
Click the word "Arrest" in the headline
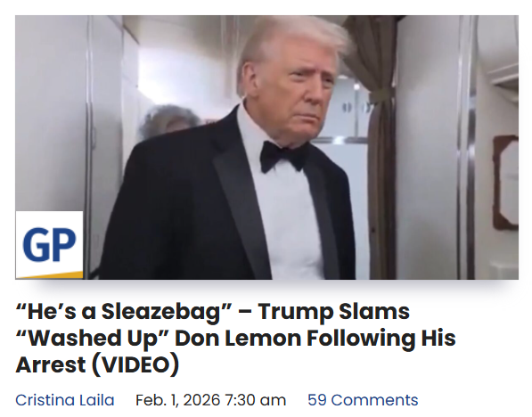(51, 365)
